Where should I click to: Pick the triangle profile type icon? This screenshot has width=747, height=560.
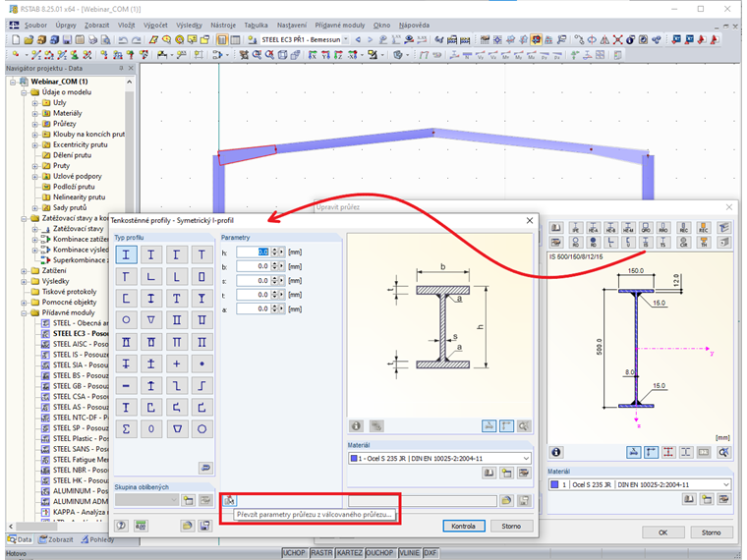(x=151, y=320)
